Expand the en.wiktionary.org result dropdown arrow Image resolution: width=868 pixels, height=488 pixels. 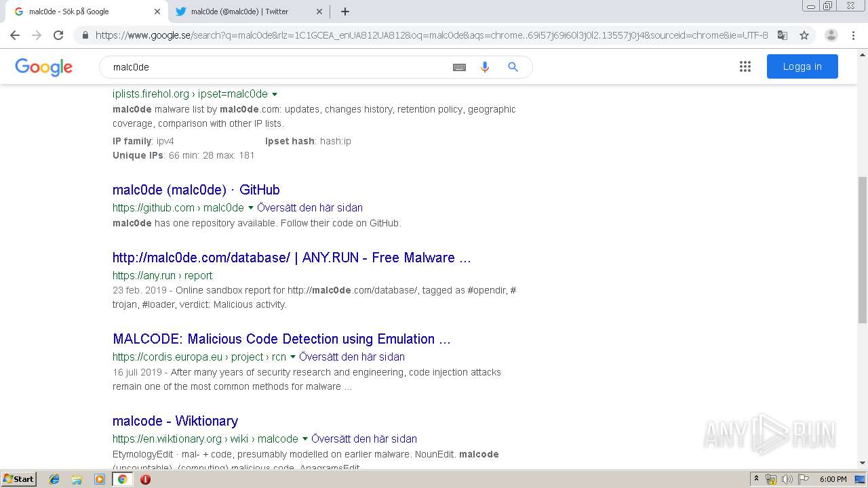click(x=305, y=439)
